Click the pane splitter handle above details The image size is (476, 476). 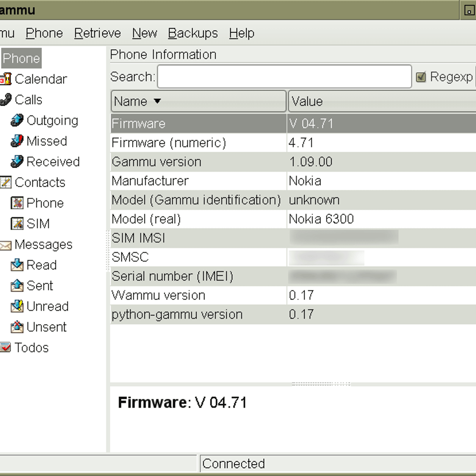tap(321, 384)
